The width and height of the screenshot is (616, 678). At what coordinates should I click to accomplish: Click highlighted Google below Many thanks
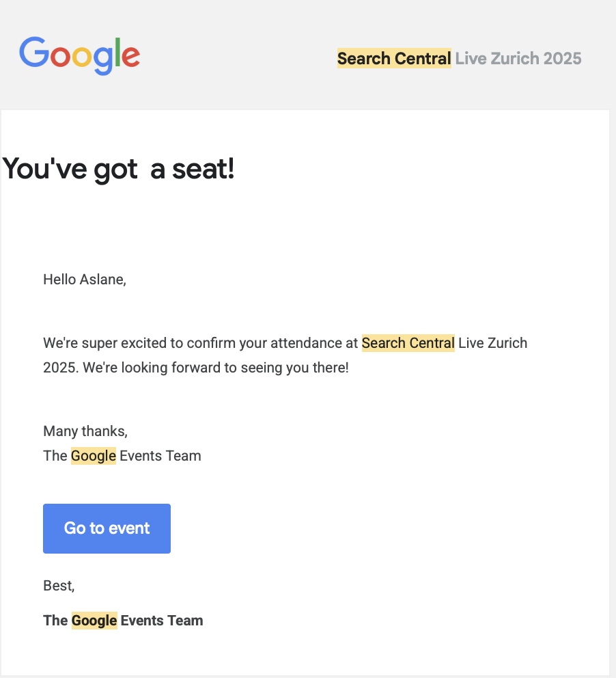[x=94, y=456]
